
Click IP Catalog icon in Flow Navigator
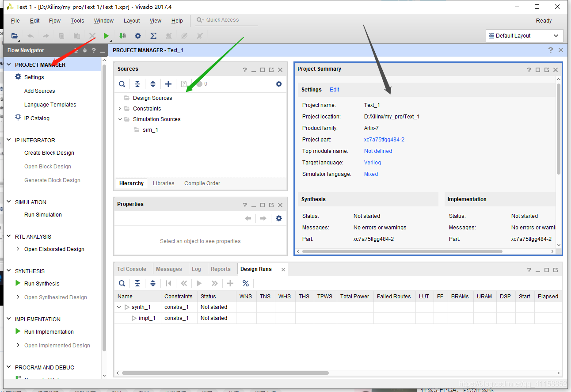pos(18,118)
